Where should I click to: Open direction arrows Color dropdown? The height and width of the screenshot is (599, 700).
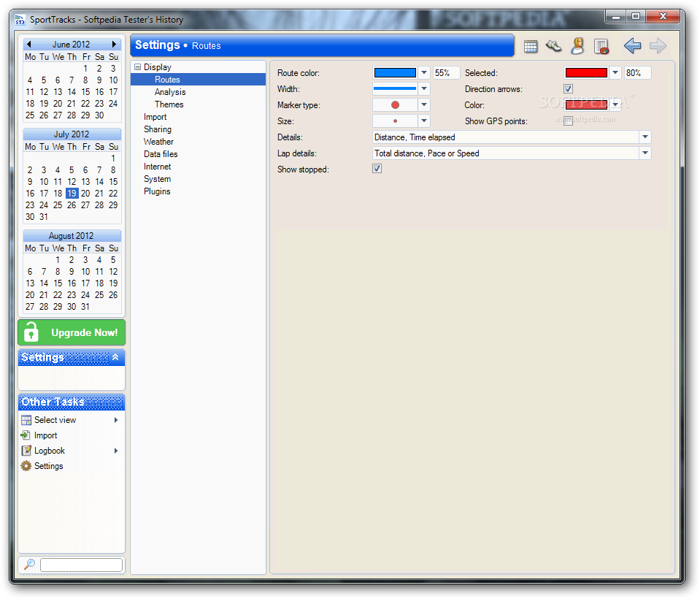pos(615,104)
